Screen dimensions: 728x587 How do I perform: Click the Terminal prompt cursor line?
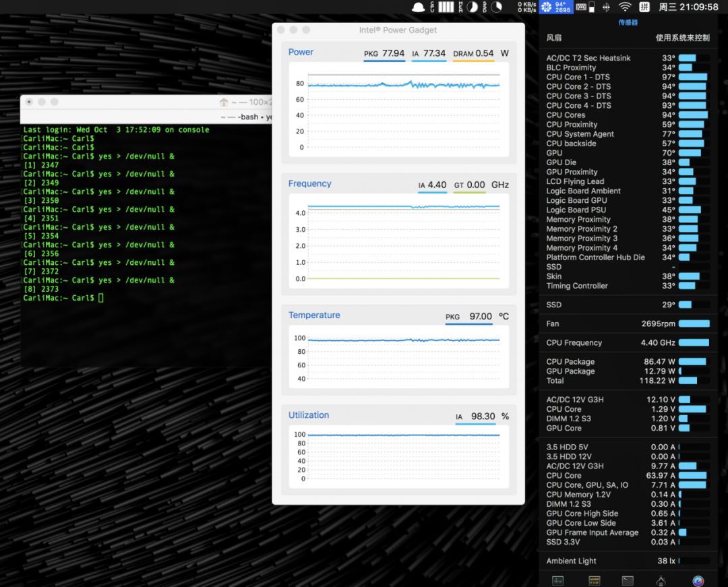[101, 298]
